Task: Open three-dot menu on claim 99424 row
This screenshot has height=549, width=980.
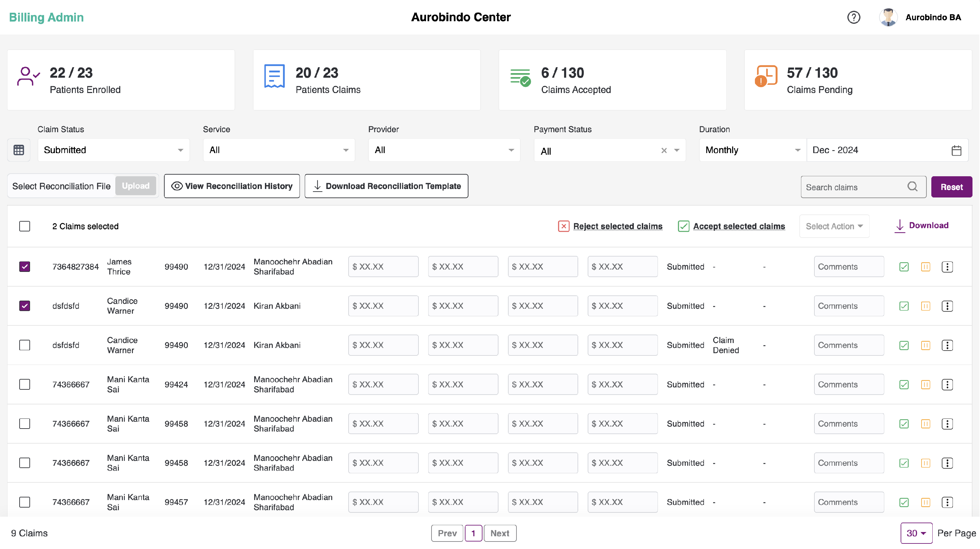Action: [x=947, y=384]
